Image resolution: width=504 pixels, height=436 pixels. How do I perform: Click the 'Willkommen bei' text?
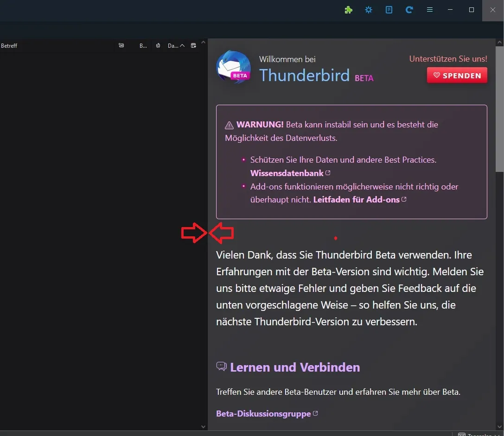(x=287, y=59)
